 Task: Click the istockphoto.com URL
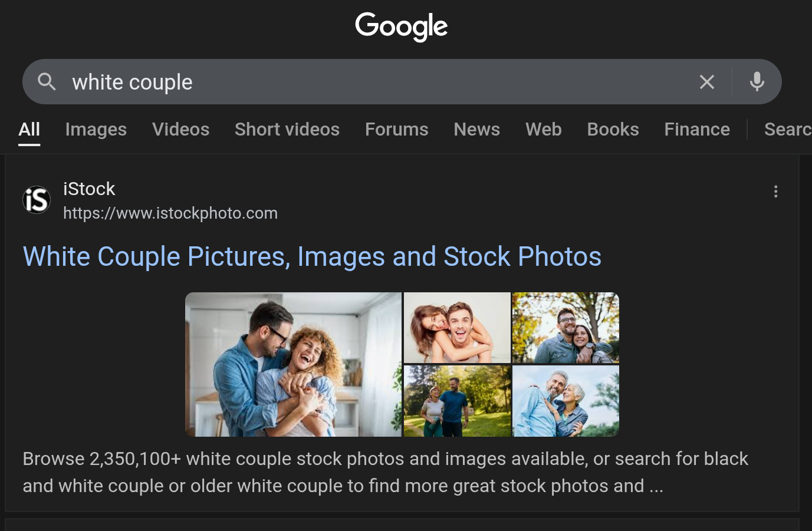click(x=170, y=213)
